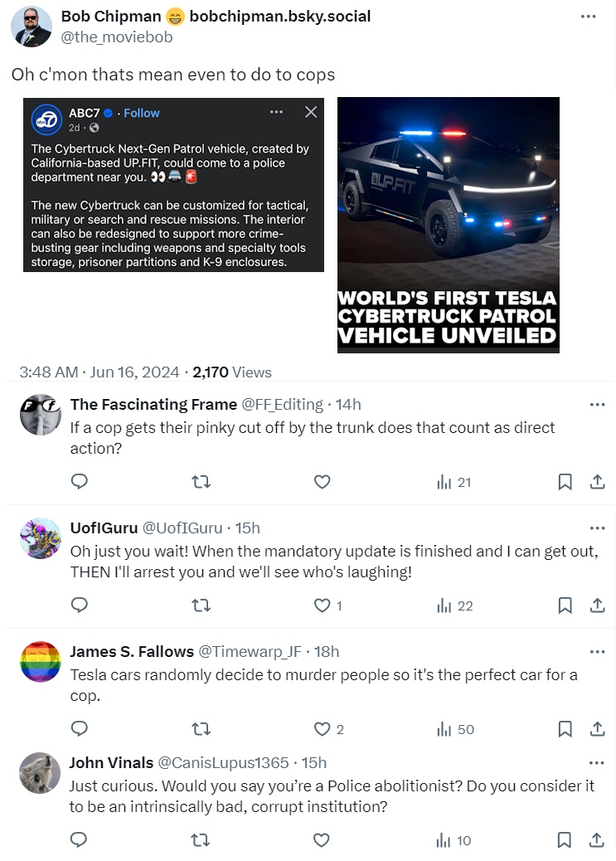The height and width of the screenshot is (861, 616).
Task: Open Bob Chipman's profile picture
Action: (32, 27)
